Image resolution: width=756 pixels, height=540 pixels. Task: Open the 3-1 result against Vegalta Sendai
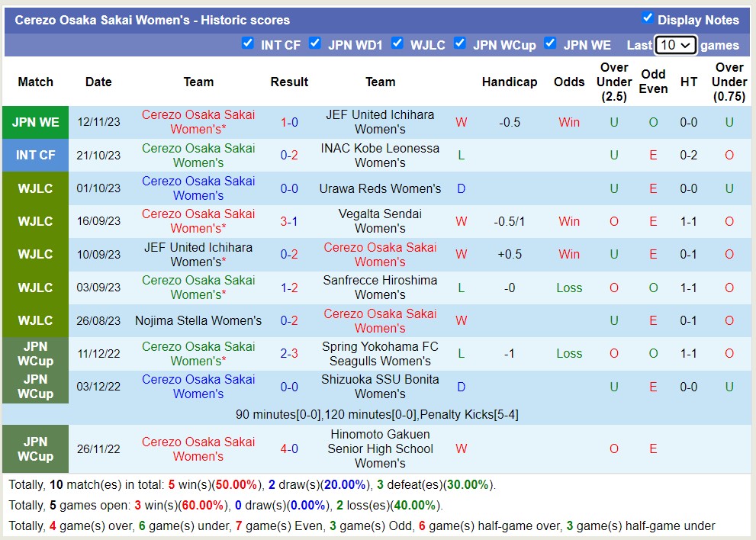tap(289, 221)
